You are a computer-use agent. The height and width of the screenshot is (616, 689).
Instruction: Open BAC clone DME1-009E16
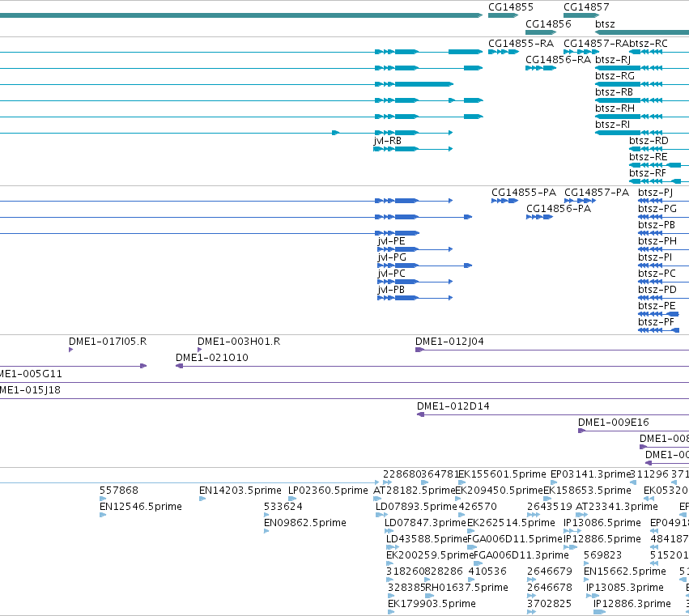coord(614,423)
